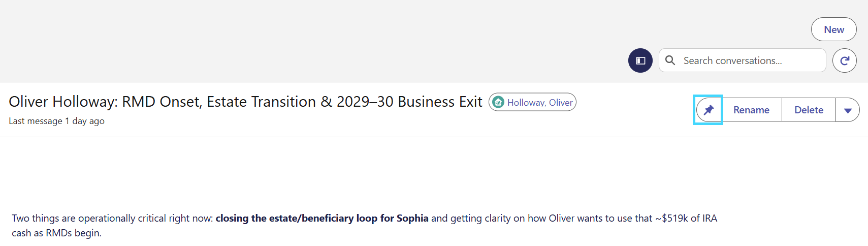868x246 pixels.
Task: Pin this conversation with the pushpin icon
Action: tap(709, 110)
